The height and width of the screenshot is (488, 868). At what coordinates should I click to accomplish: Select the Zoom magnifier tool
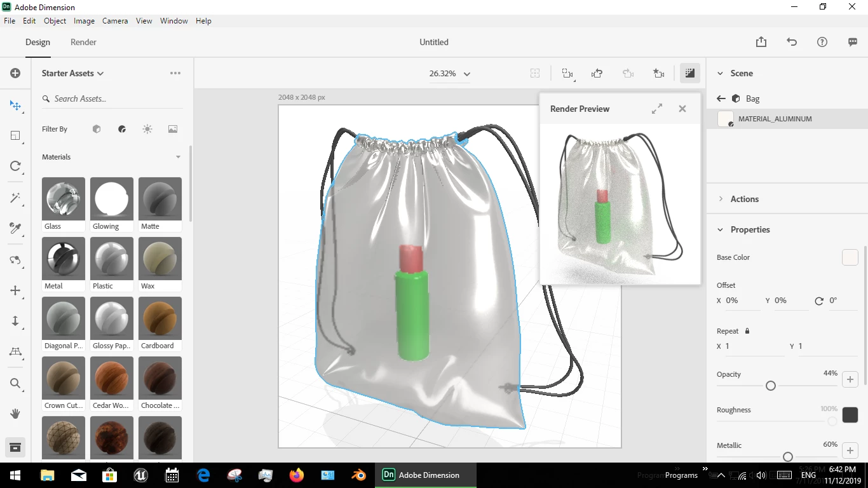(15, 383)
